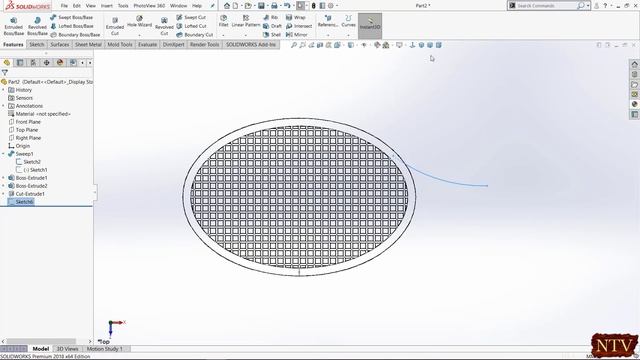Select the Rib feature

click(x=271, y=18)
